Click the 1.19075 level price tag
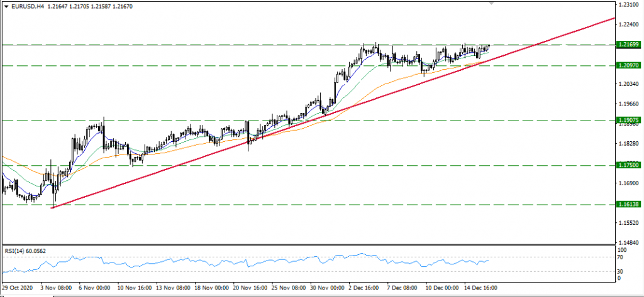This screenshot has width=644, height=297. pos(628,119)
